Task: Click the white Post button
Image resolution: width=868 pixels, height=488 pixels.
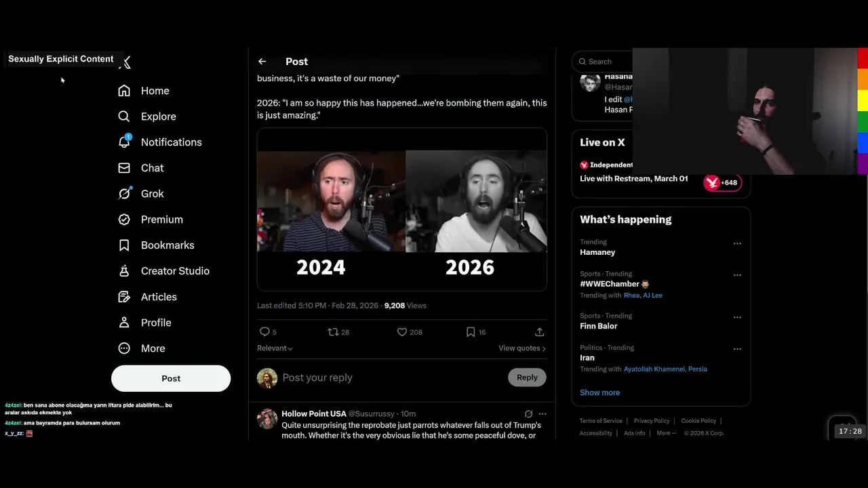Action: coord(171,378)
